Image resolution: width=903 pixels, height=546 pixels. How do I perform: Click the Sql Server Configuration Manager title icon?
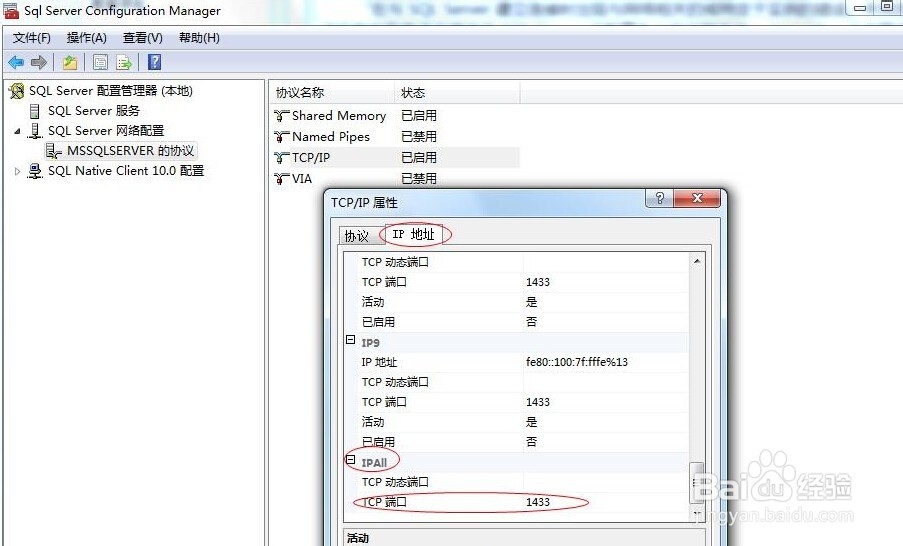click(11, 10)
